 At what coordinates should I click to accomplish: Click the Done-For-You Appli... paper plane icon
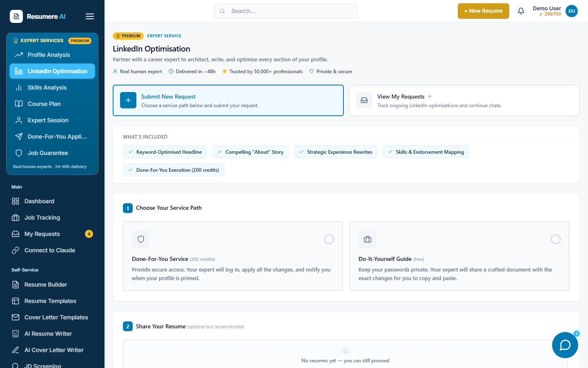[19, 137]
